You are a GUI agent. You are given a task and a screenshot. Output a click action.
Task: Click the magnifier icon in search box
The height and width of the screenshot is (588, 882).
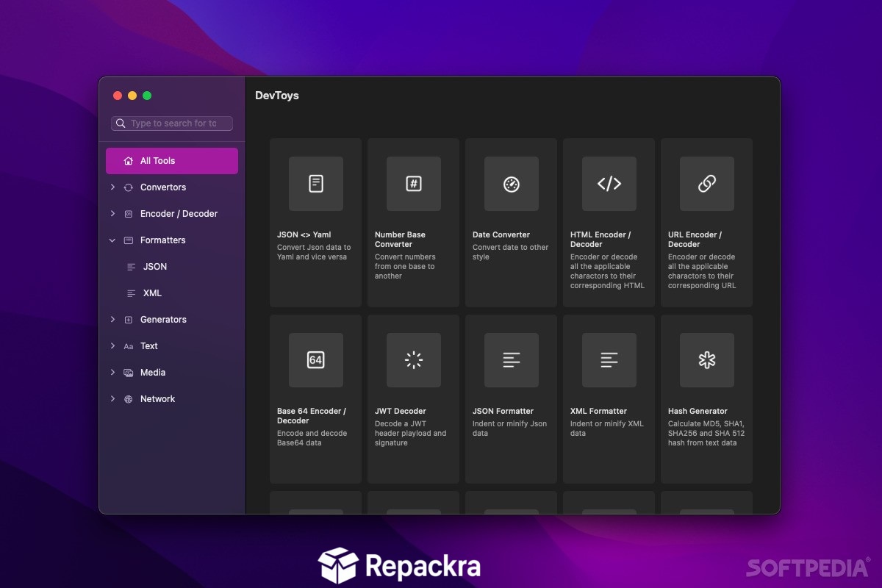pos(121,123)
